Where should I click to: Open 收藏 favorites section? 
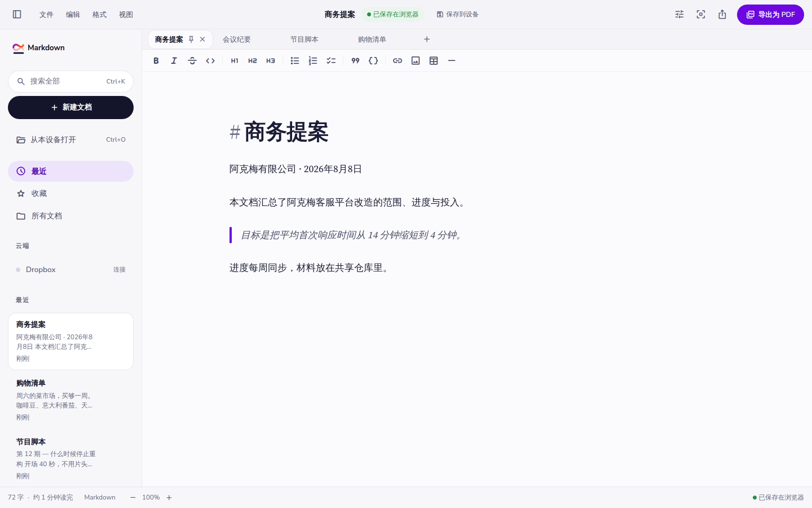[x=70, y=194]
